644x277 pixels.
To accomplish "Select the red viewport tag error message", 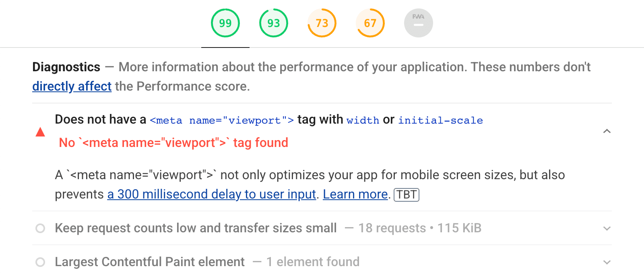I will [x=173, y=143].
